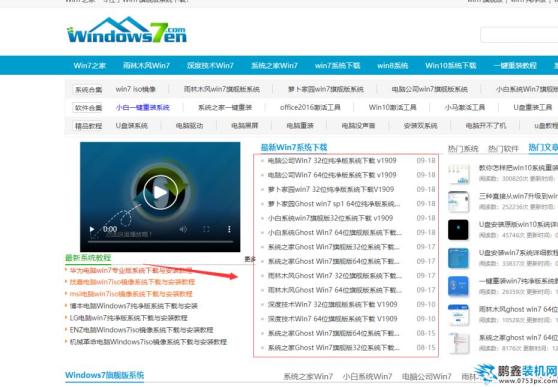Click the Windows7en.com site logo
The height and width of the screenshot is (387, 558).
pos(127,30)
